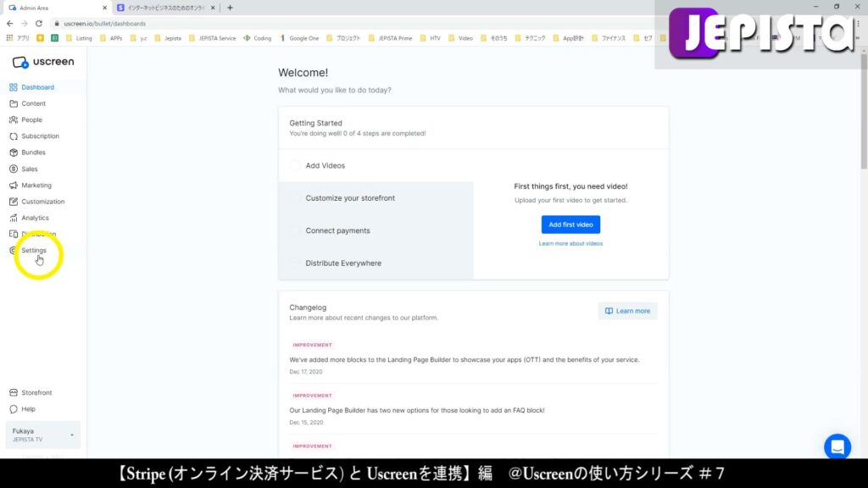
Task: Open the y.c bookmark folder
Action: pyautogui.click(x=138, y=38)
